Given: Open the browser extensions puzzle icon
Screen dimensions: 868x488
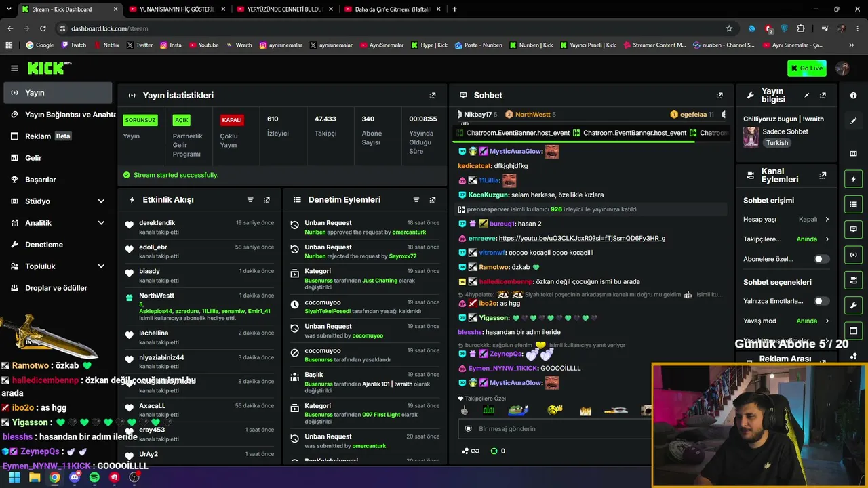Looking at the screenshot, I should pos(801,28).
